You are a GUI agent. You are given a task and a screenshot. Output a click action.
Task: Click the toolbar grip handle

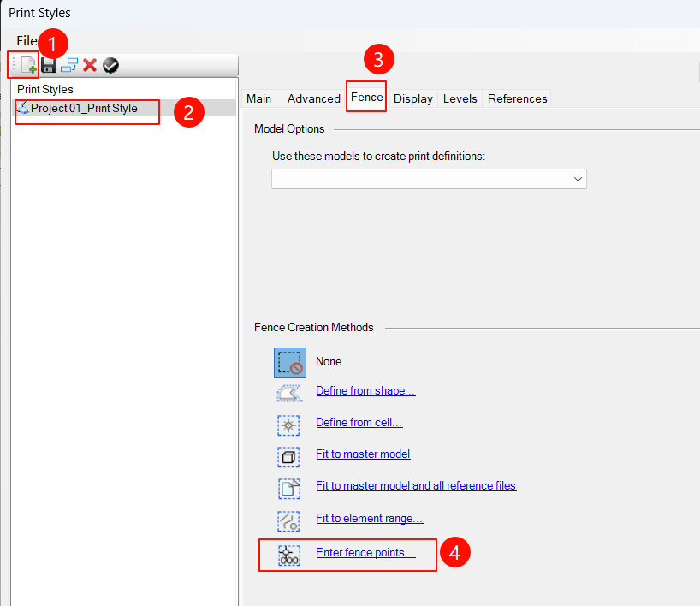pos(14,65)
